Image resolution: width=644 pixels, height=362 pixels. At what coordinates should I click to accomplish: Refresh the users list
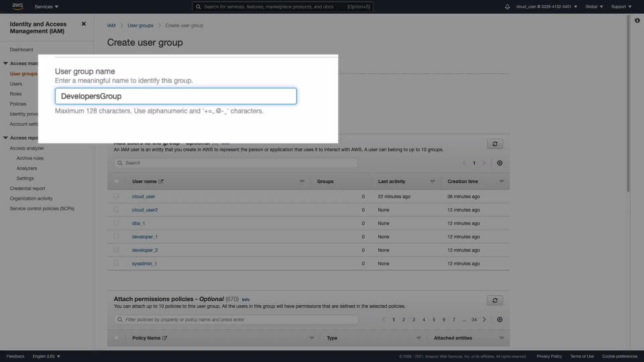click(495, 144)
